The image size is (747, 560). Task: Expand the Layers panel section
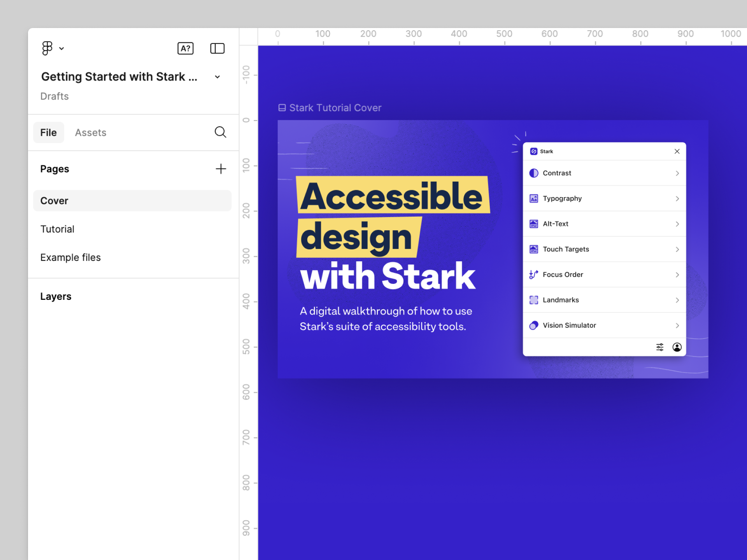click(x=56, y=296)
